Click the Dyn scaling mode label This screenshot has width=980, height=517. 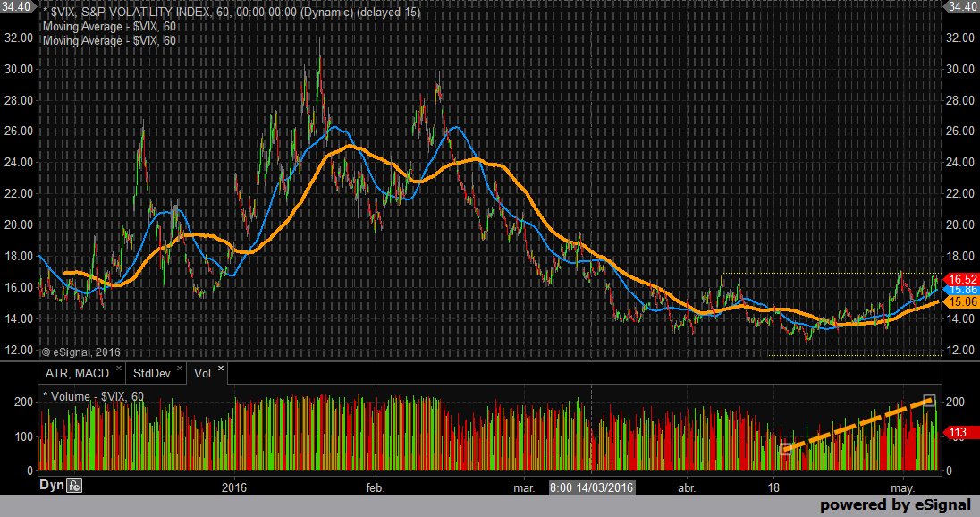pyautogui.click(x=52, y=485)
